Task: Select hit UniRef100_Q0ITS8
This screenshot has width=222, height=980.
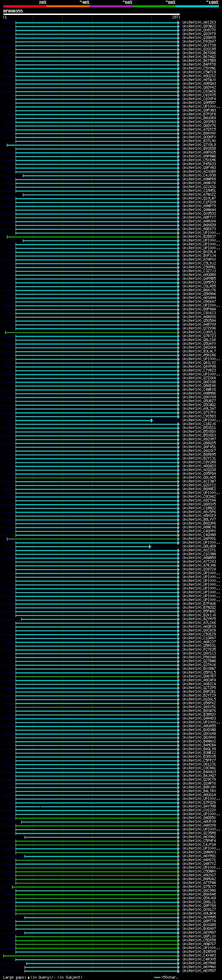Action: [199, 45]
